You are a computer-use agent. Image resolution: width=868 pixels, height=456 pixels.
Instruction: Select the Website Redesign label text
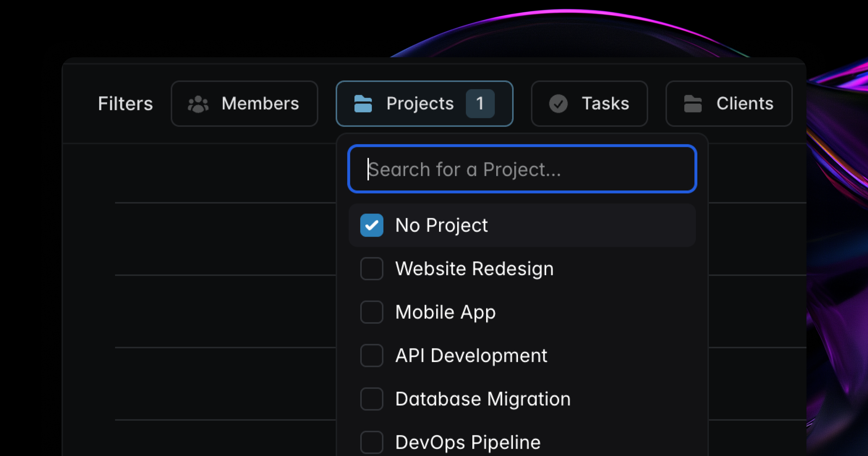coord(475,269)
